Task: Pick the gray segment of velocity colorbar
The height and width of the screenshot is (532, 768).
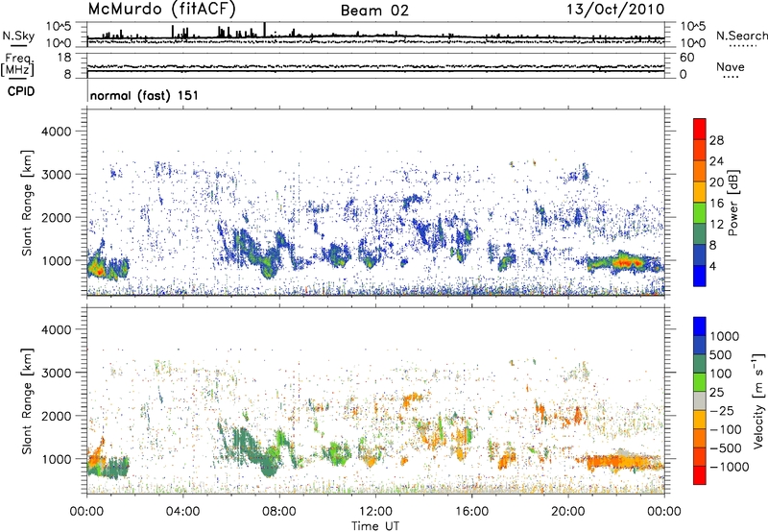Action: [700, 400]
